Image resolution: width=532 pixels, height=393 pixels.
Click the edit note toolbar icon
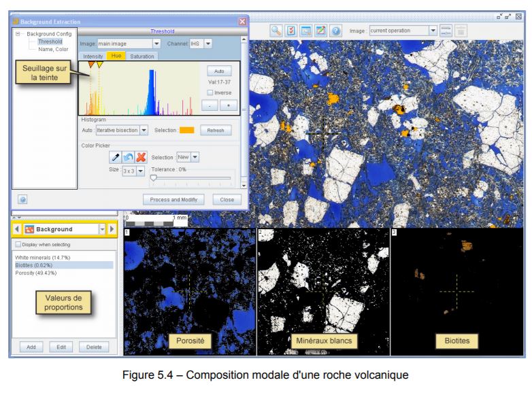click(320, 31)
